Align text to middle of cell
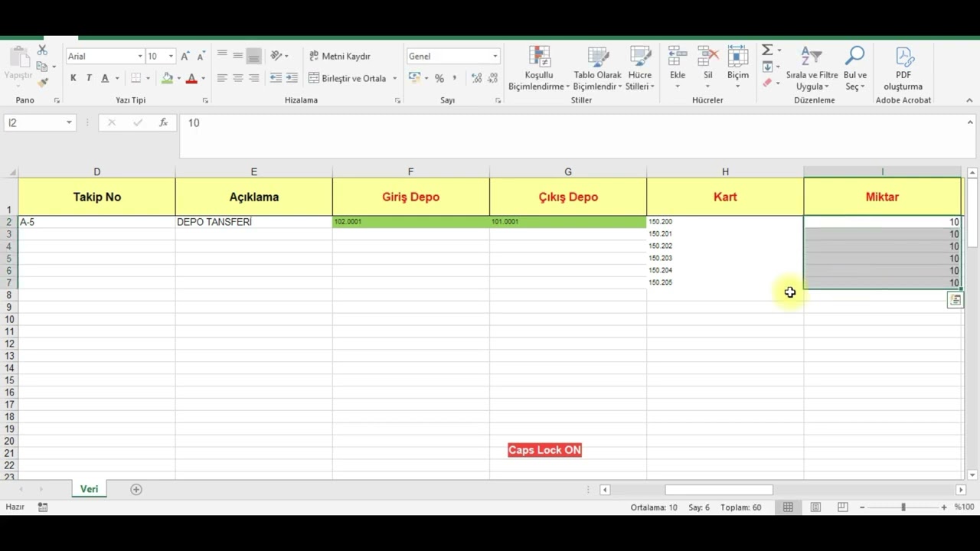The image size is (980, 551). point(238,55)
